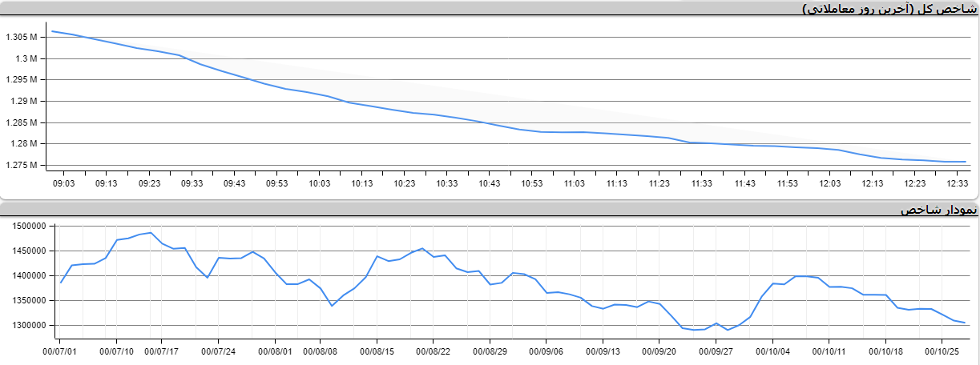
Task: Click the 00/09/27 date axis label
Action: (716, 350)
